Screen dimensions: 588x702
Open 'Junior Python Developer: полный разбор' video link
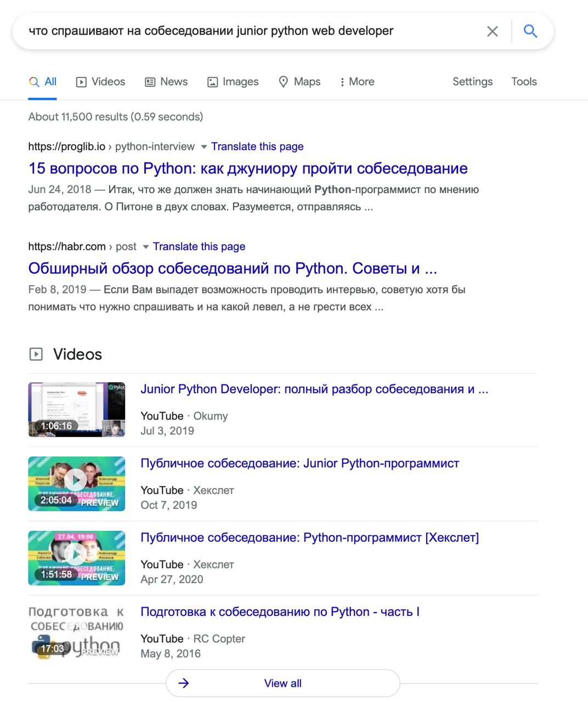tap(314, 389)
